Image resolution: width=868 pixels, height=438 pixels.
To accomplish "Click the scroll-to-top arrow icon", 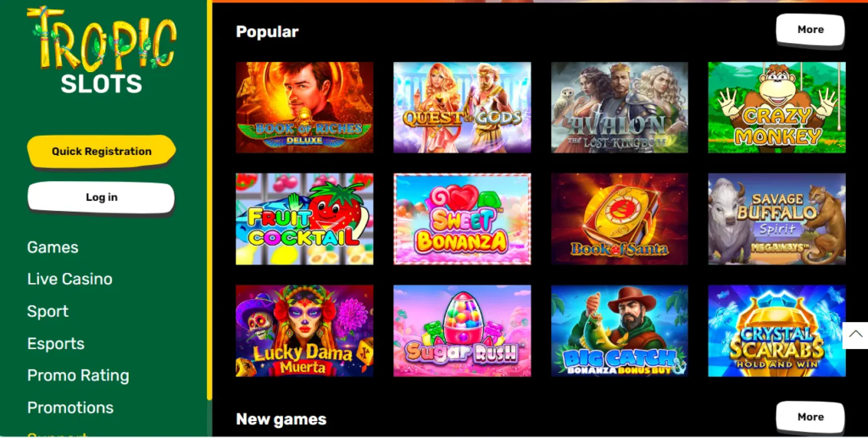I will tap(855, 335).
